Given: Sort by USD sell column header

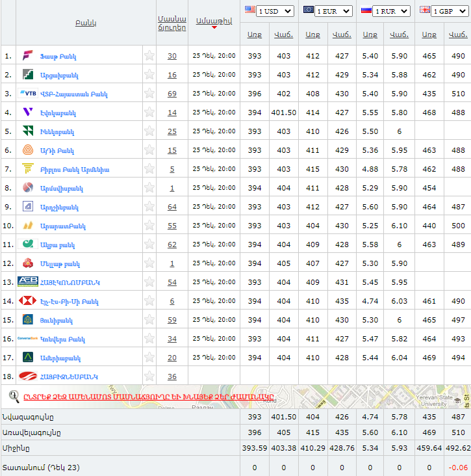Looking at the screenshot, I should tap(283, 34).
